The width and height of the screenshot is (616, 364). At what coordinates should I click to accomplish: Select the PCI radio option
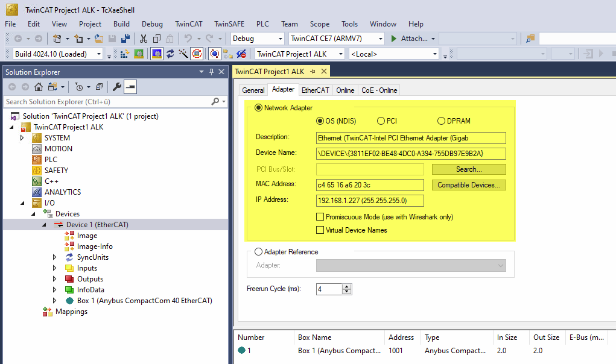381,121
